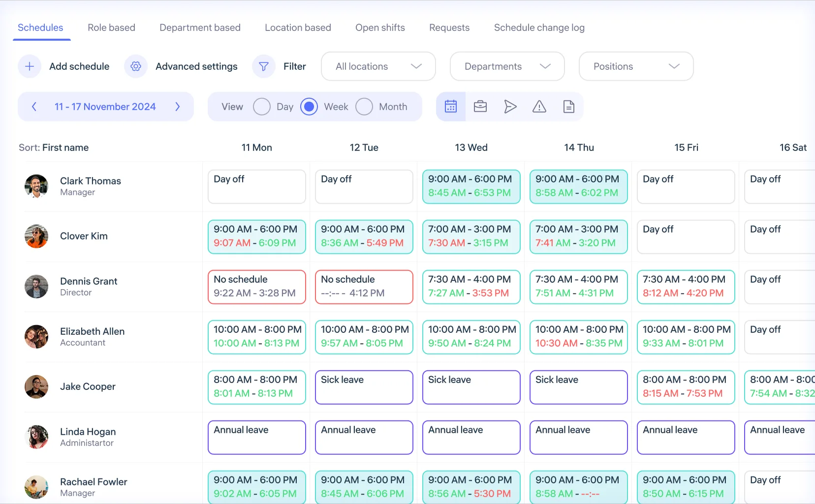Click the 11 - 17 November 2024 date range
815x504 pixels.
point(105,107)
